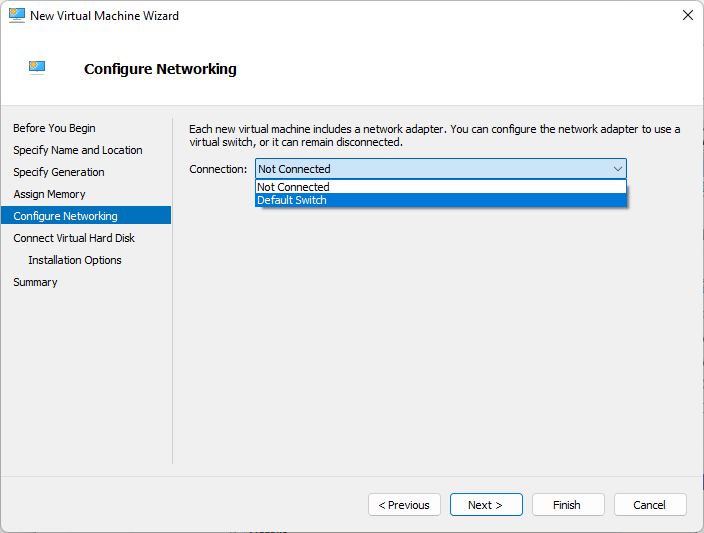Cancel the virtual machine wizard
The height and width of the screenshot is (533, 704).
point(650,505)
